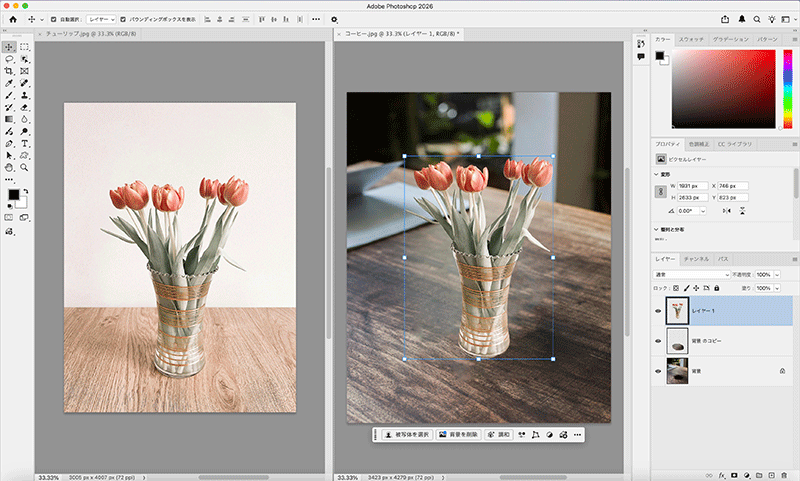This screenshot has width=800, height=481.
Task: Expand the 不透明度 opacity dropdown arrow
Action: 778,274
